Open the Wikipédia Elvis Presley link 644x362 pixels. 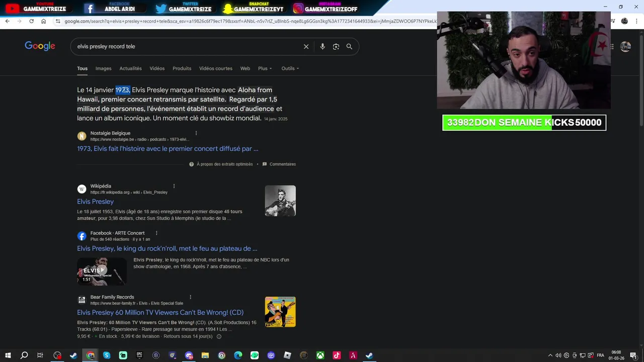[95, 202]
